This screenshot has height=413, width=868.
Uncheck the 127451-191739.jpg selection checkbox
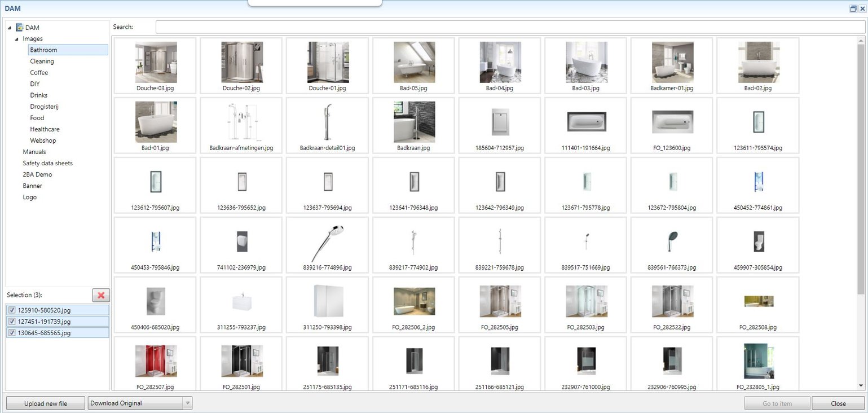12,322
